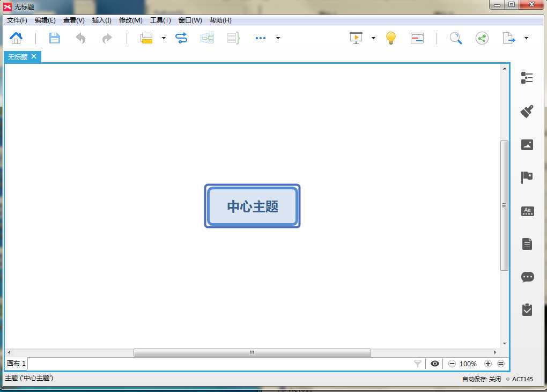This screenshot has height=392, width=547.
Task: Click the vertical scrollbar up arrow
Action: click(x=505, y=69)
